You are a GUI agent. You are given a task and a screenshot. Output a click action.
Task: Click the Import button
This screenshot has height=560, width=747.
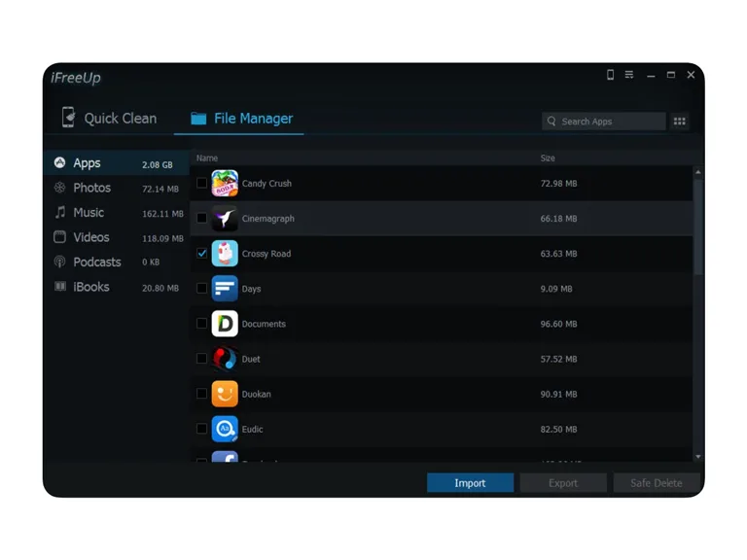click(470, 483)
